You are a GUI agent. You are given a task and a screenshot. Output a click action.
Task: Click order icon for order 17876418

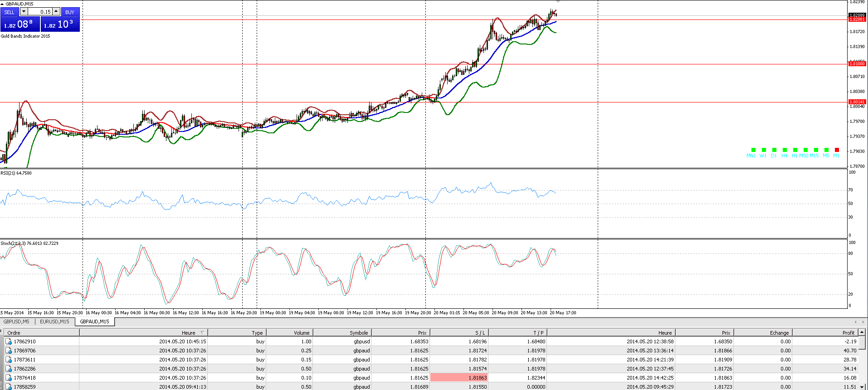pos(9,378)
